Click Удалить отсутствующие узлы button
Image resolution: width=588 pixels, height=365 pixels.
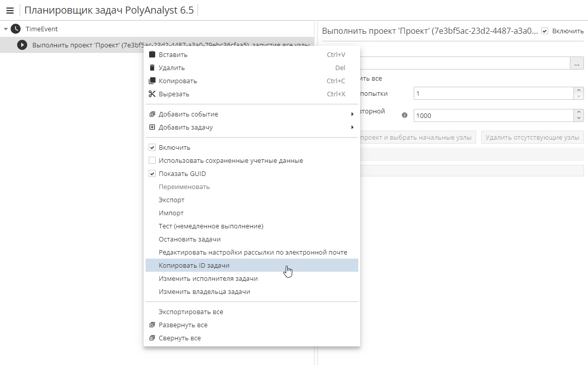[533, 137]
